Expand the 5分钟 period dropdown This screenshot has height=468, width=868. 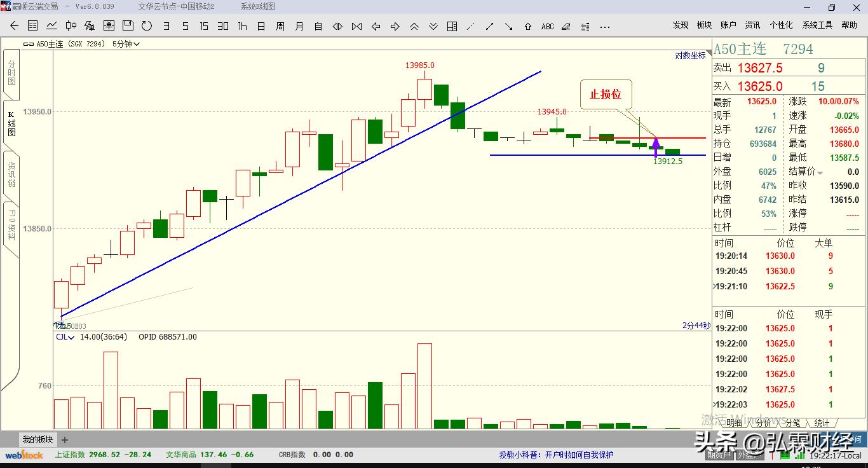point(126,44)
